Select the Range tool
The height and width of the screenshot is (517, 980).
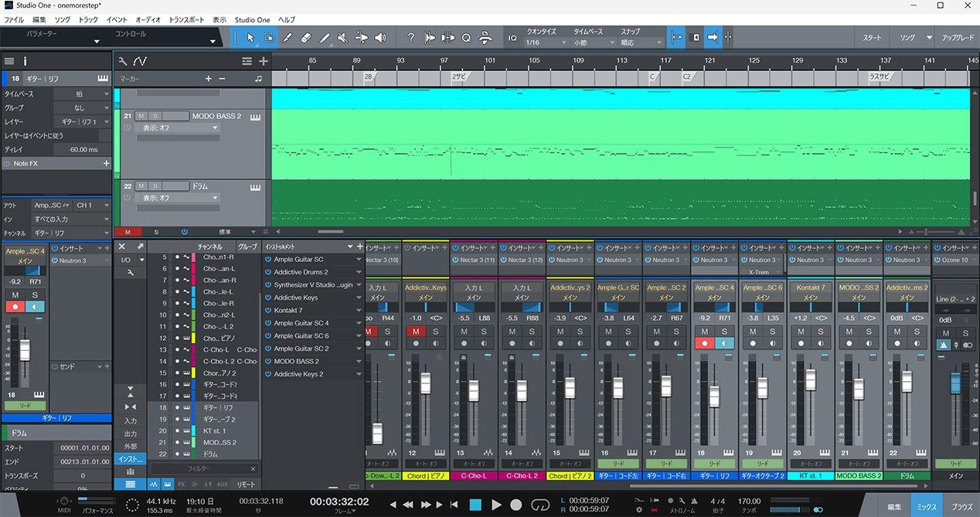[269, 37]
